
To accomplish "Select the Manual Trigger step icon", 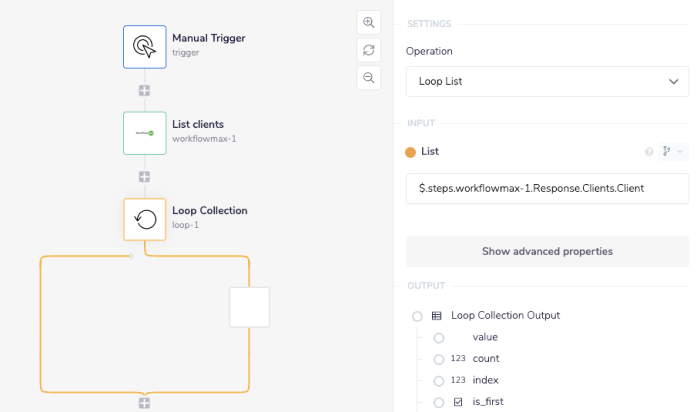I will (144, 47).
